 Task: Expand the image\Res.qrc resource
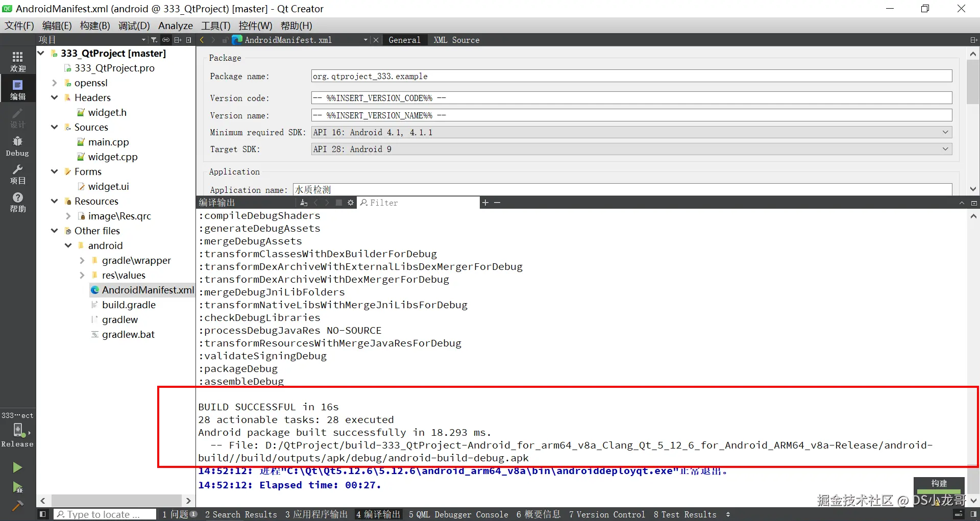click(68, 216)
